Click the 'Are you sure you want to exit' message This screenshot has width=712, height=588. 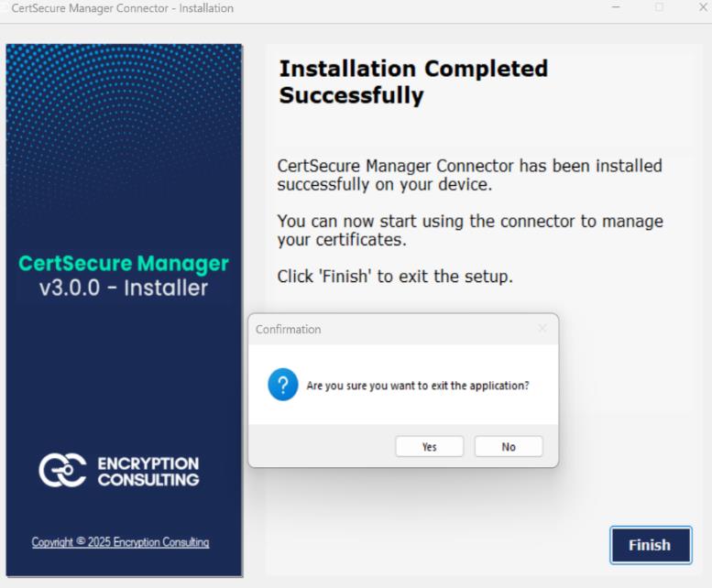coord(418,386)
